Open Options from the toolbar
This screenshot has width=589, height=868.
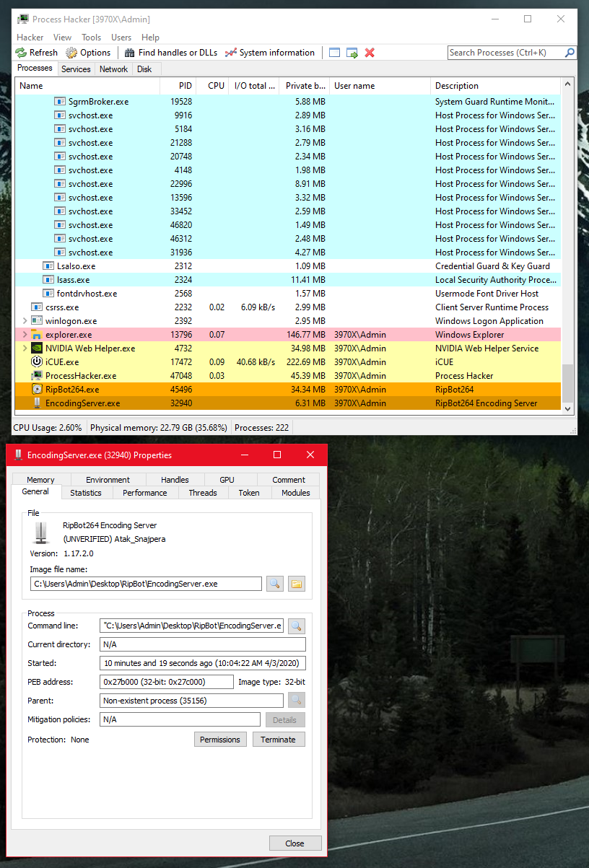pos(88,53)
